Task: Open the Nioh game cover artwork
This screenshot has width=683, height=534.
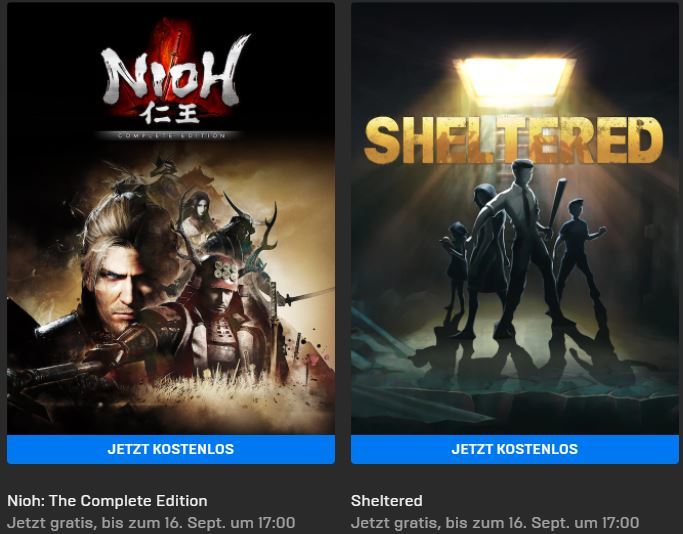Action: (171, 218)
